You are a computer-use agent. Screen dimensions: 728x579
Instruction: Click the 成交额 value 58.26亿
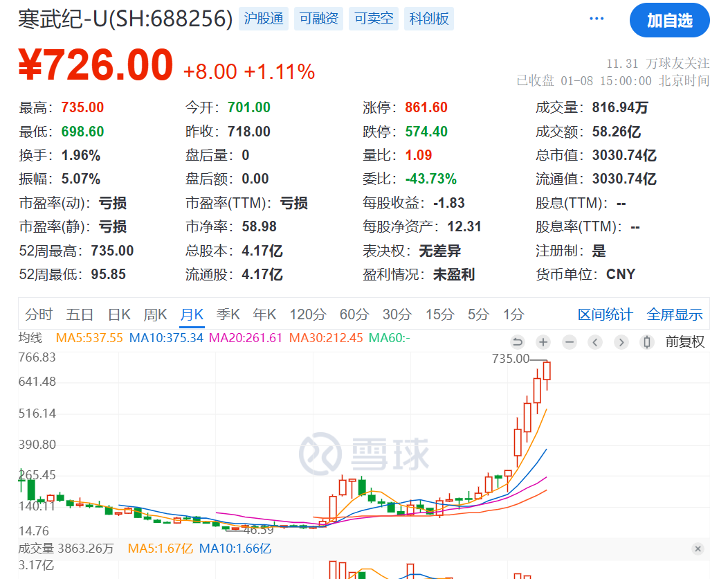[616, 132]
